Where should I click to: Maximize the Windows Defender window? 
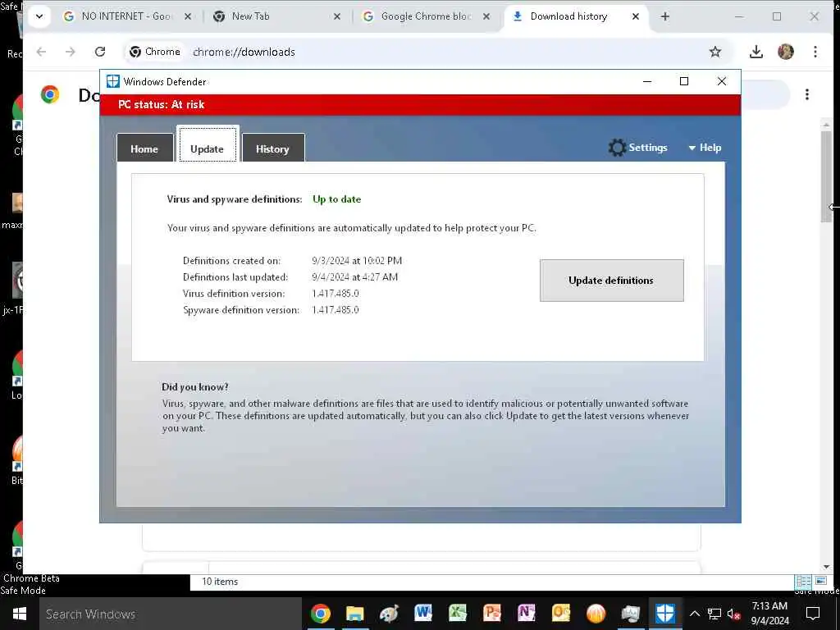click(684, 81)
